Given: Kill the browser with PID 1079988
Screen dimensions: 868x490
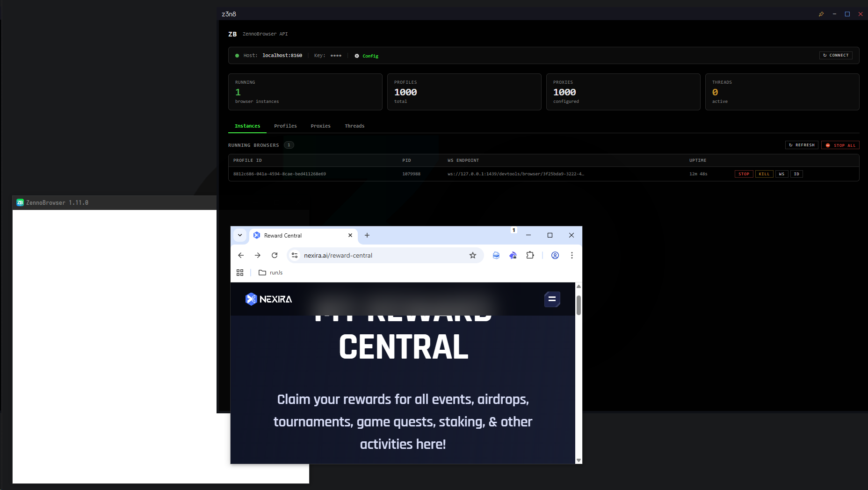Looking at the screenshot, I should [764, 174].
